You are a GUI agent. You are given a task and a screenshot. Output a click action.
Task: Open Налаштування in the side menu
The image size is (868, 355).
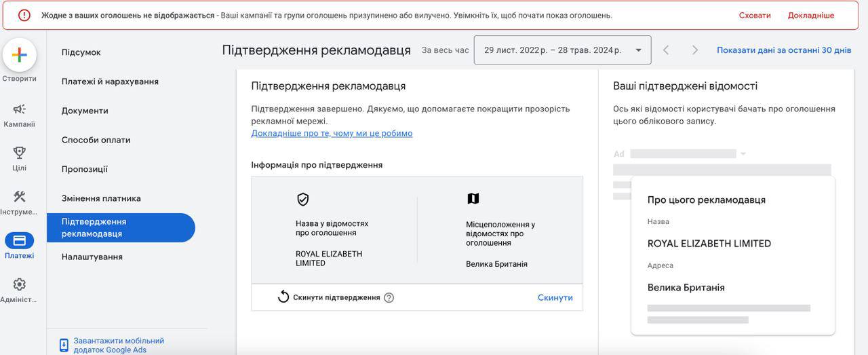pos(92,257)
